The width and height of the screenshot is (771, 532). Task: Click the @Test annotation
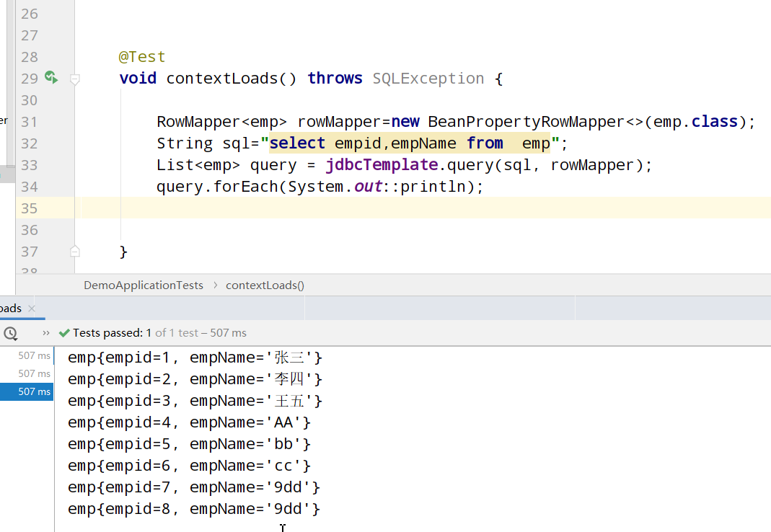pos(141,57)
